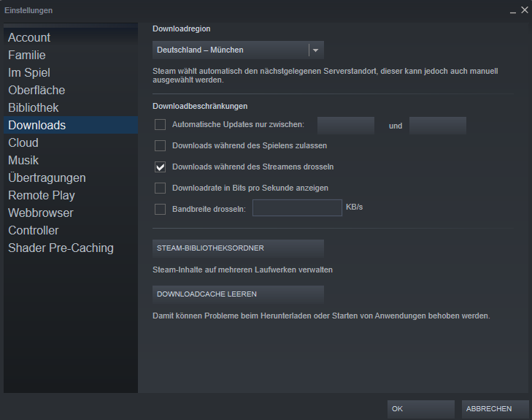Image resolution: width=532 pixels, height=420 pixels.
Task: Open the Oberfläche settings
Action: (71, 90)
